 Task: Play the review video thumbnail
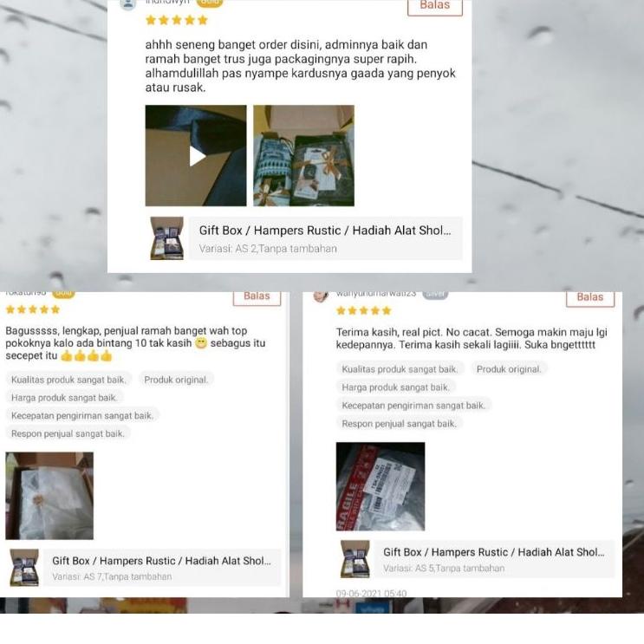point(196,156)
